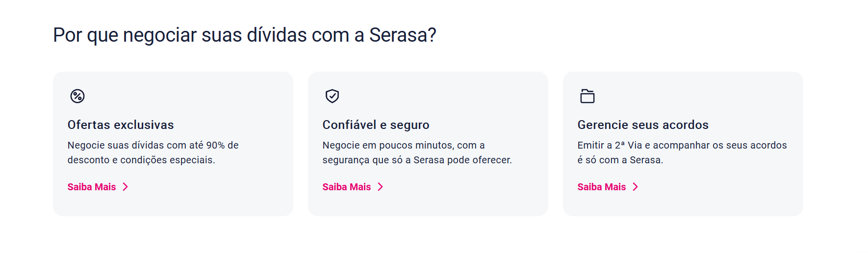Click the folder icon above Gerencie seus acordos
This screenshot has height=253, width=868.
(587, 96)
